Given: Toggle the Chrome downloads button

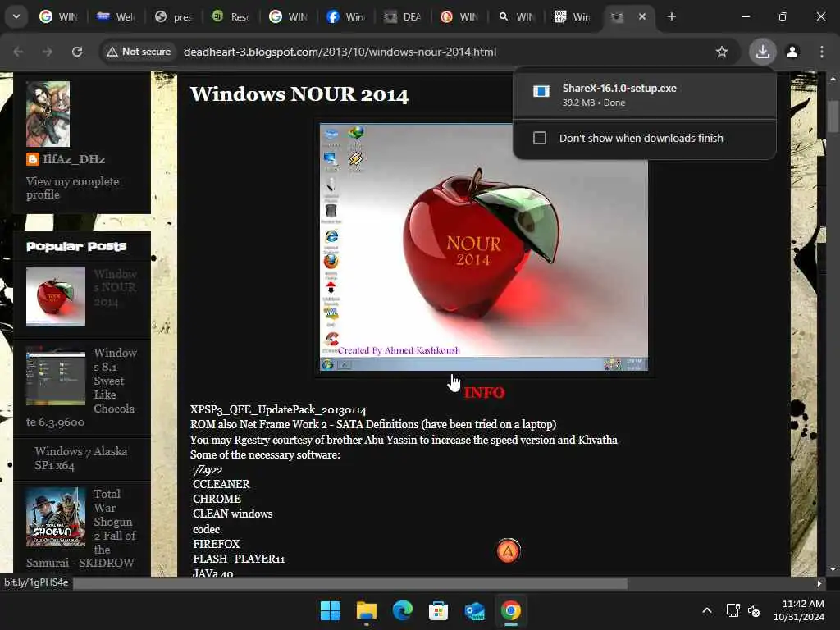Looking at the screenshot, I should click(x=762, y=52).
